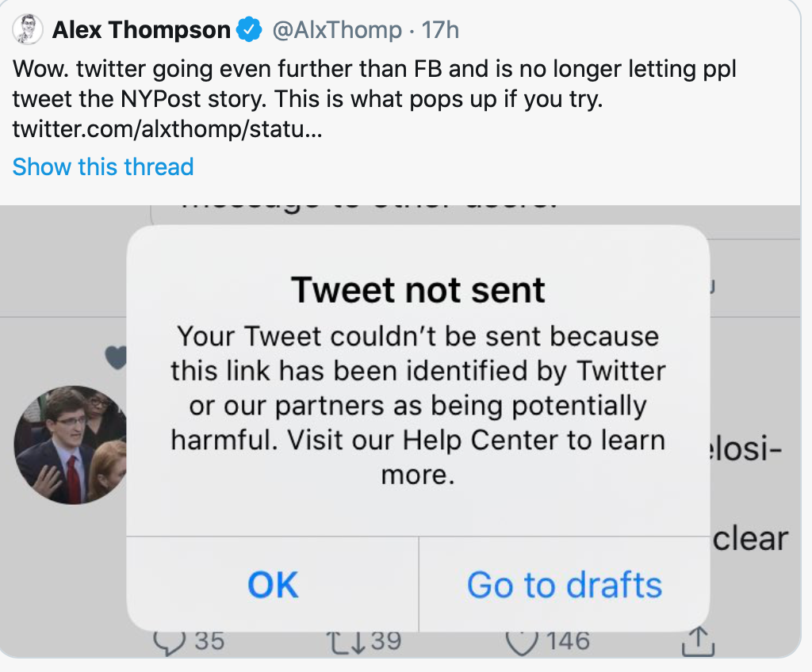Click the retweet count 39
The height and width of the screenshot is (672, 812).
pos(386,641)
